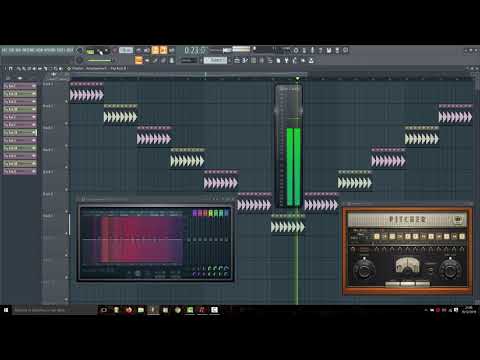Viewport: 480px width, 360px height.
Task: Toggle the record button in transport panel
Action: pyautogui.click(x=114, y=51)
